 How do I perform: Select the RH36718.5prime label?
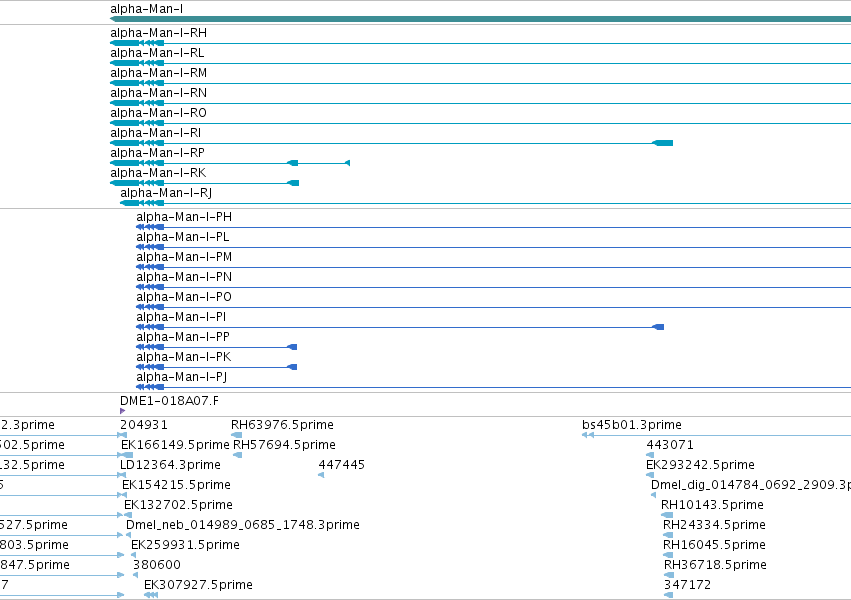716,565
